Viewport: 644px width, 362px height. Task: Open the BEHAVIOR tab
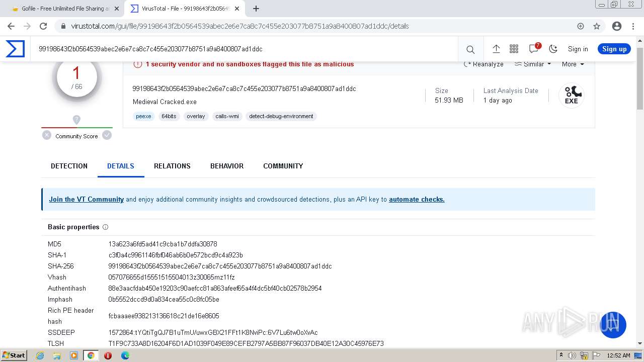click(x=227, y=166)
